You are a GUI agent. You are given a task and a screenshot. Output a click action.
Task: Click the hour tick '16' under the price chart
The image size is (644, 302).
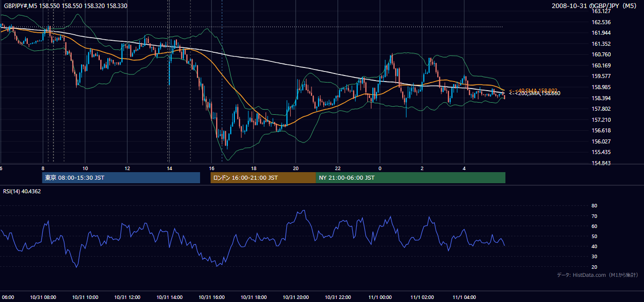(x=211, y=169)
